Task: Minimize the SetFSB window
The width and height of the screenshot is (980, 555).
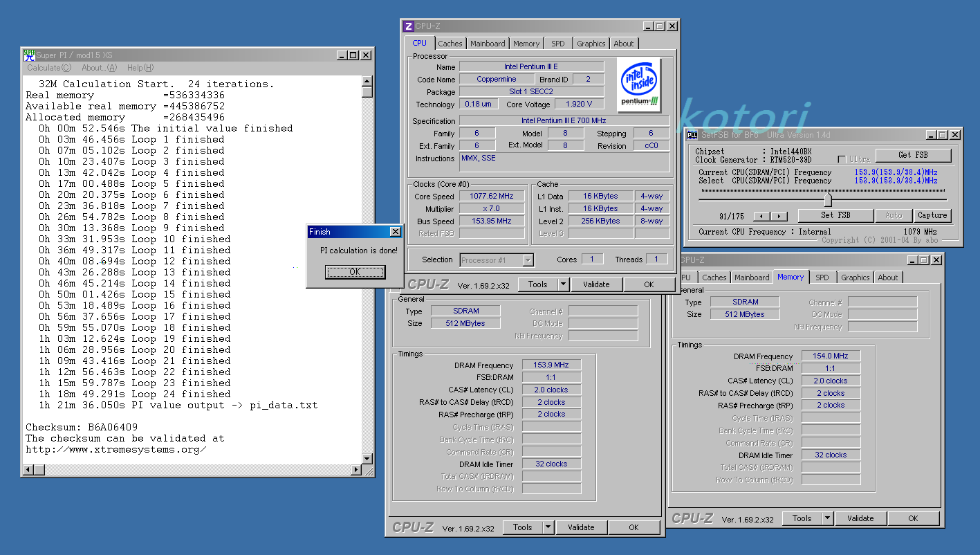Action: click(931, 135)
